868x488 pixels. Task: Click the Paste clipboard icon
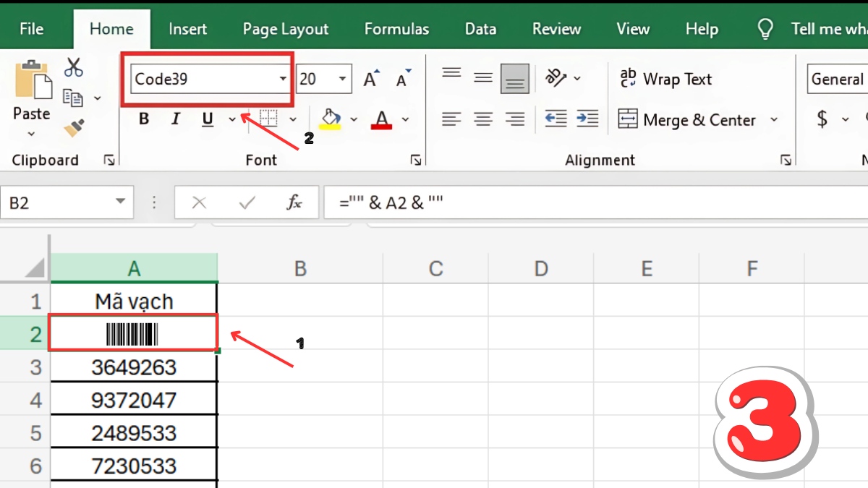click(32, 81)
